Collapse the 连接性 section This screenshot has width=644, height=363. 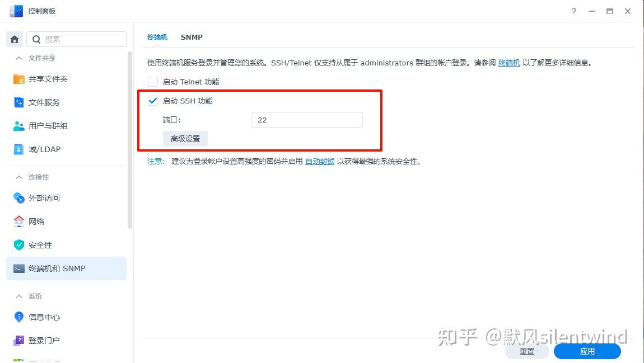[x=19, y=177]
